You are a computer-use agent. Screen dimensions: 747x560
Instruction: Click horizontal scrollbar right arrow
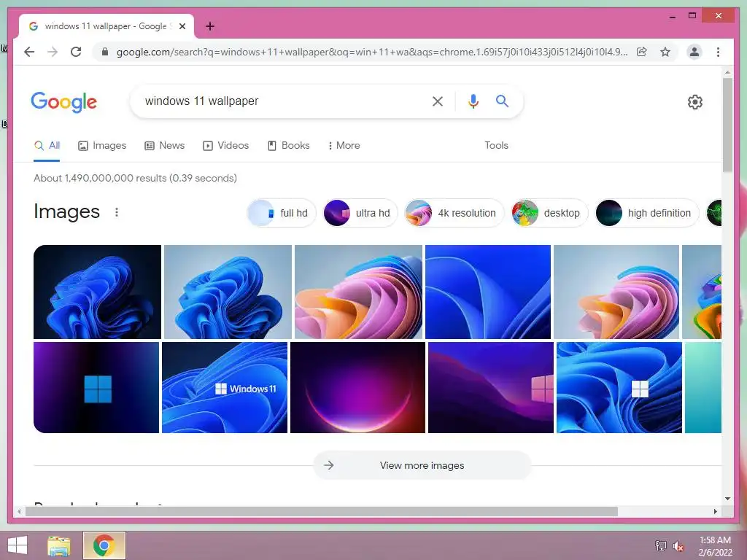pyautogui.click(x=716, y=511)
